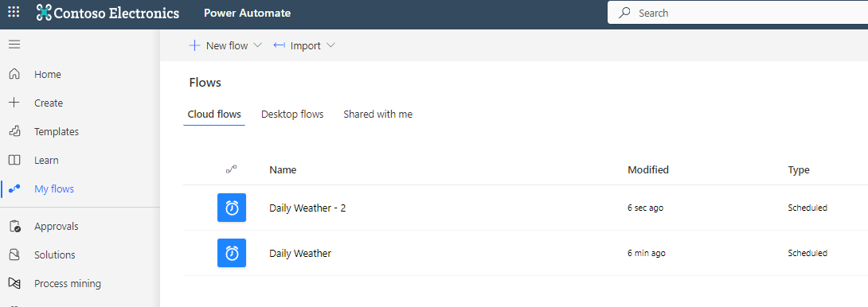868x307 pixels.
Task: Select the Cloud flows tab
Action: pos(214,115)
